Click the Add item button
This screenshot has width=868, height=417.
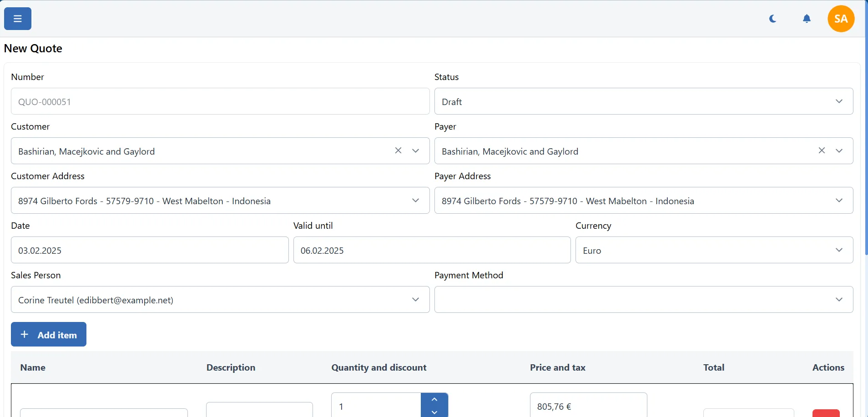point(49,335)
